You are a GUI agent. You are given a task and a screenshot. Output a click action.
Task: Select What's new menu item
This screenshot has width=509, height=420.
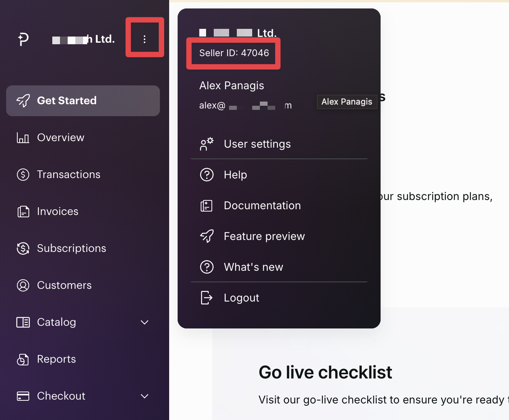253,267
